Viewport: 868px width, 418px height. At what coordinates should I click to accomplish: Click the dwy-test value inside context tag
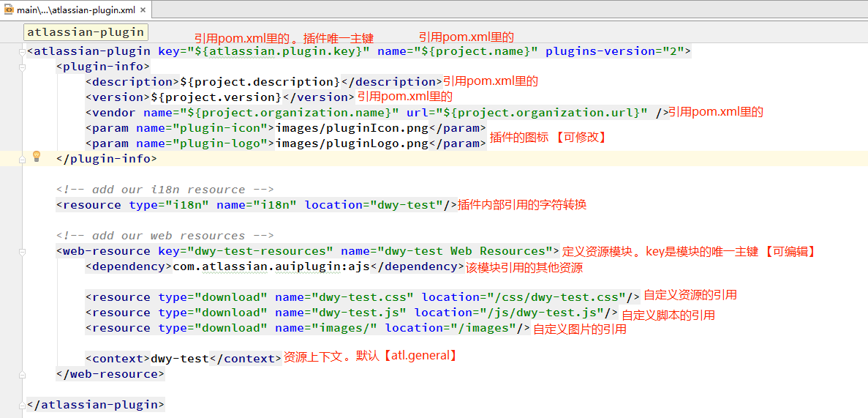[179, 359]
